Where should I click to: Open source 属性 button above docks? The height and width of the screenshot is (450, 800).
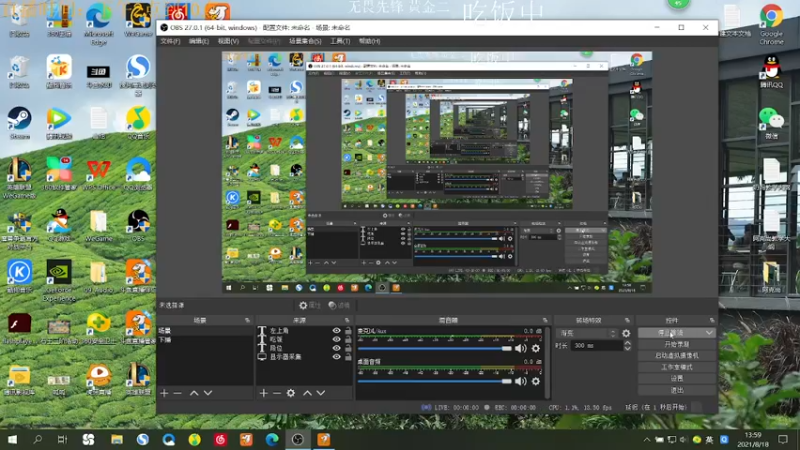(x=310, y=305)
